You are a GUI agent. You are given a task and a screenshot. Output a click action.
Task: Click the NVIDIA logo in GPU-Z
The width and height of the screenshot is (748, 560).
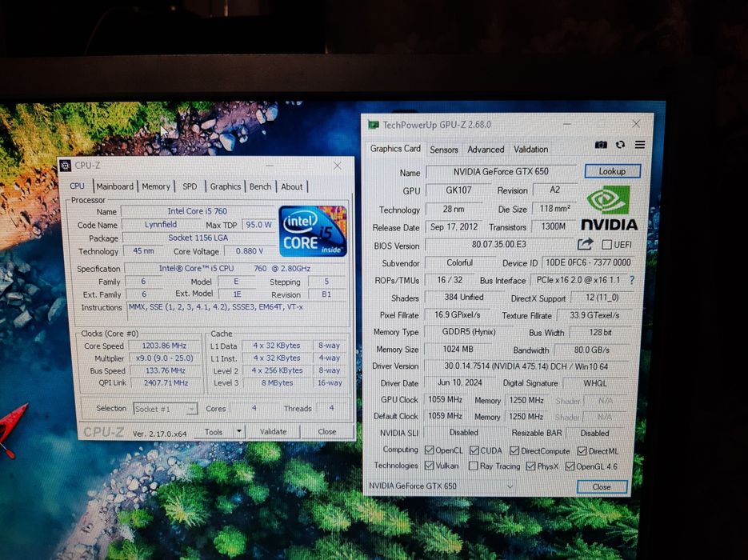coord(609,208)
